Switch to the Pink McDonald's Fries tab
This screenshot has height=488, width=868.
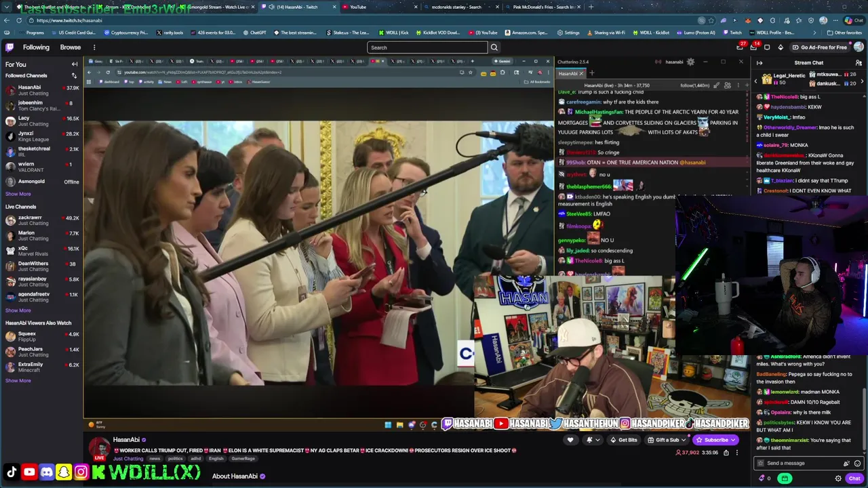[x=542, y=7]
